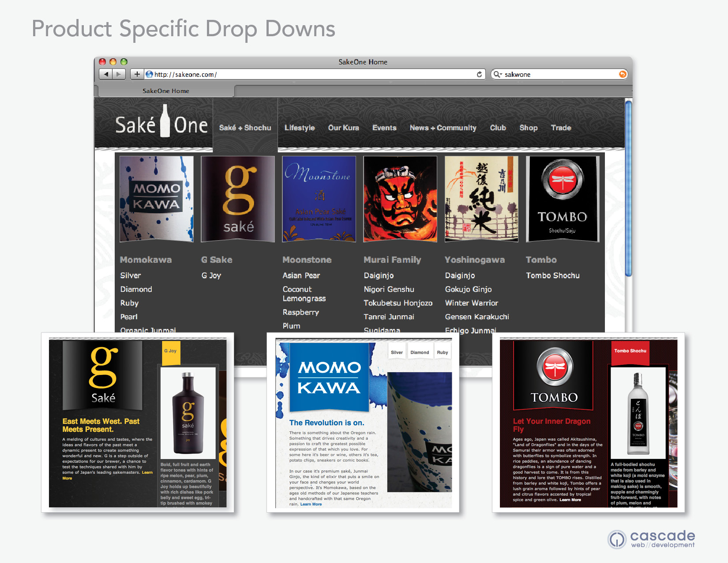Open the Saké + Shochu menu
This screenshot has height=563, width=728.
coord(245,128)
